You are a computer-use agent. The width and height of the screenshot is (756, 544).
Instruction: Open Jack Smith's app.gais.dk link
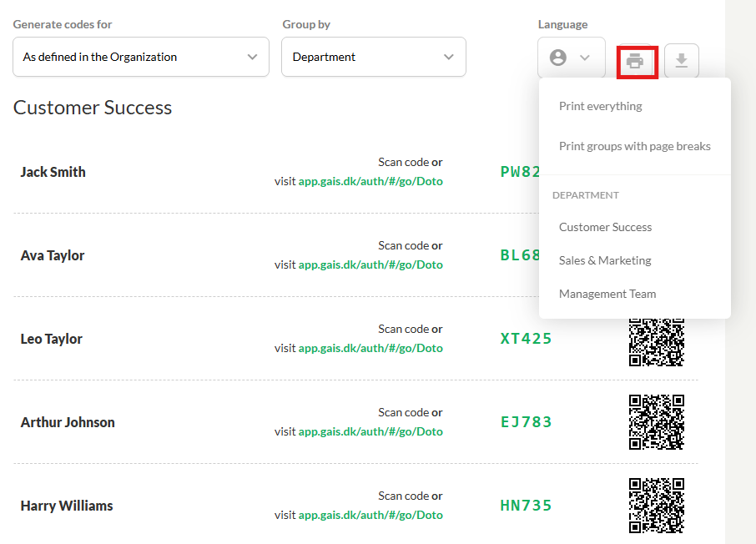pyautogui.click(x=370, y=181)
